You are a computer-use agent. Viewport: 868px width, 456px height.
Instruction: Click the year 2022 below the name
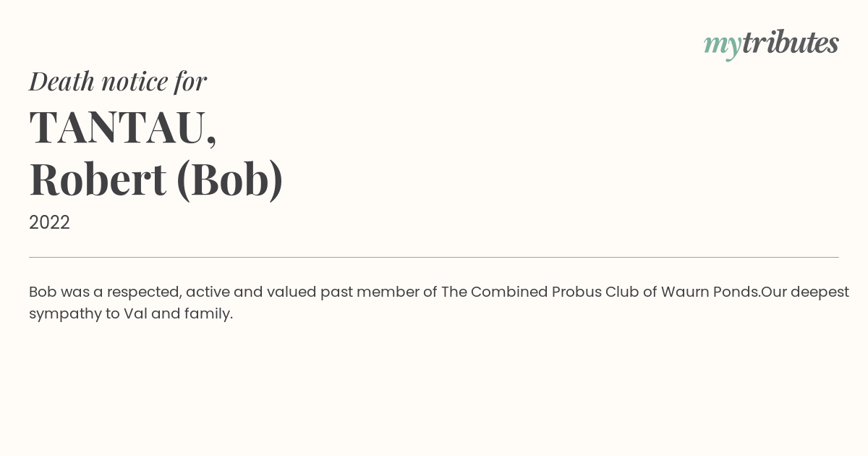coord(49,223)
